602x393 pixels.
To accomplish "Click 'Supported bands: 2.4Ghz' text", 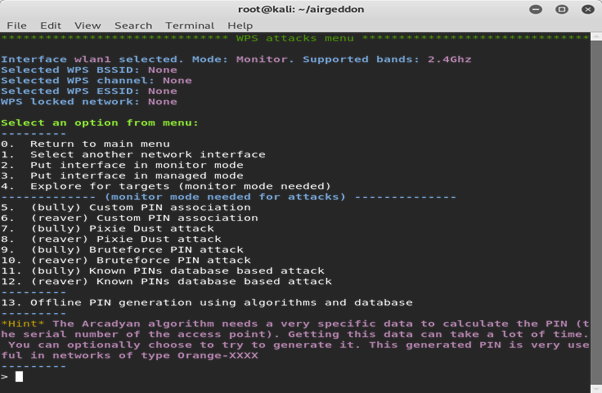I will [x=387, y=59].
